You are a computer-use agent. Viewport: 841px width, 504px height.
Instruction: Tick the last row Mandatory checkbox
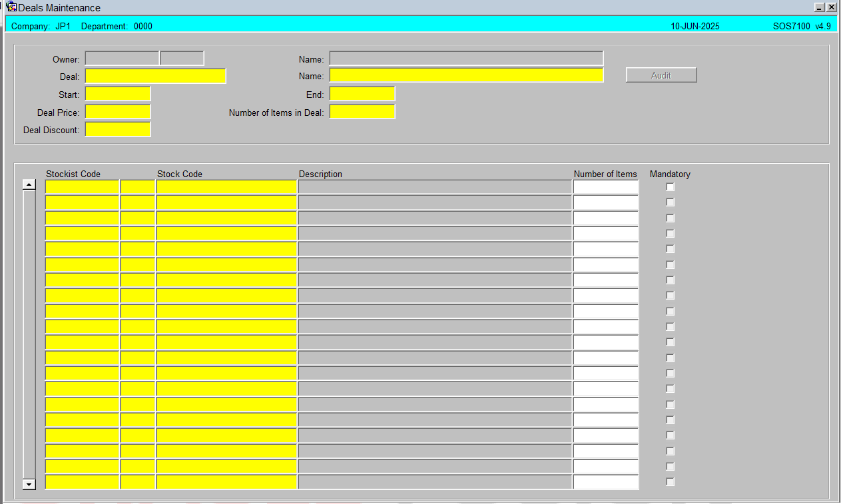(x=670, y=482)
